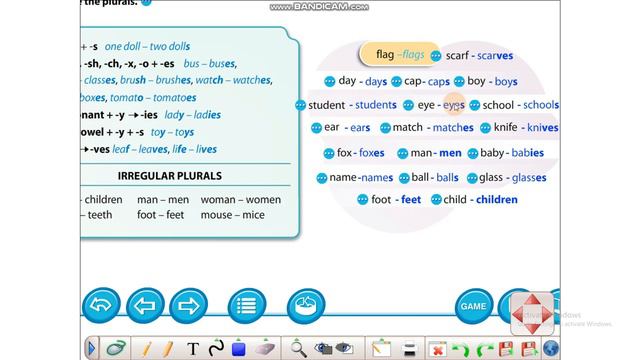Click the printer icon
This screenshot has height=360, width=640.
(x=408, y=349)
